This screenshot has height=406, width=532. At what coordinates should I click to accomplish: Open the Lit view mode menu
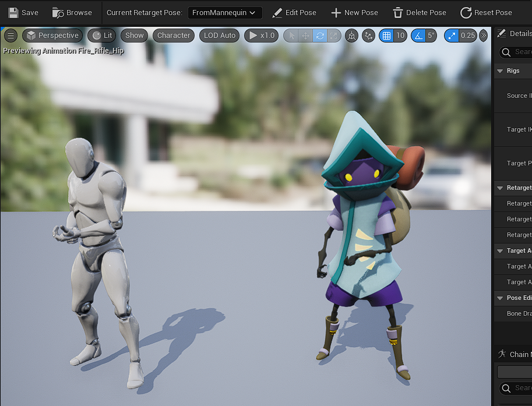pyautogui.click(x=102, y=36)
